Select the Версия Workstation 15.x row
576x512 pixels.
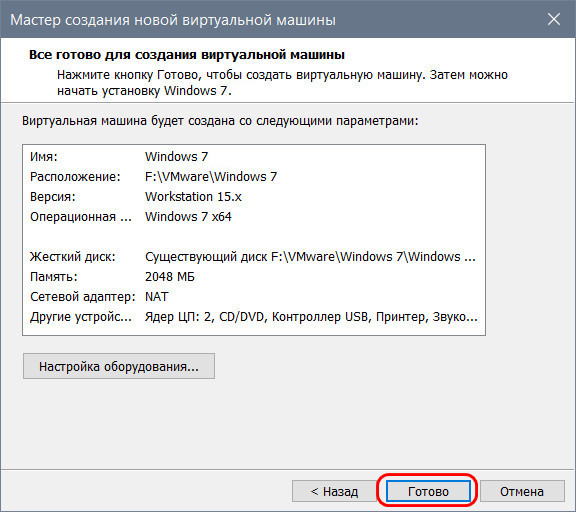tap(254, 197)
